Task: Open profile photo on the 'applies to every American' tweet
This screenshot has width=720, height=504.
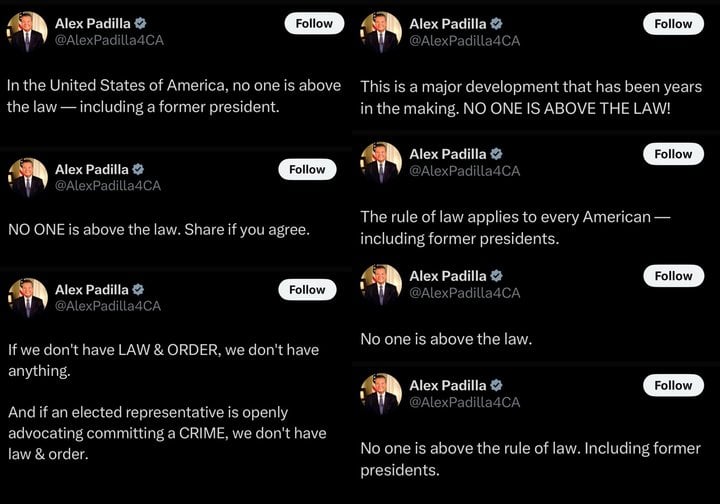Action: (381, 162)
